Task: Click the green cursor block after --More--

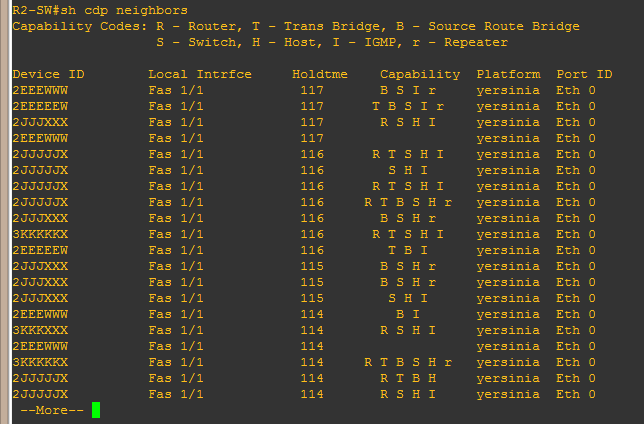Action: pos(96,410)
